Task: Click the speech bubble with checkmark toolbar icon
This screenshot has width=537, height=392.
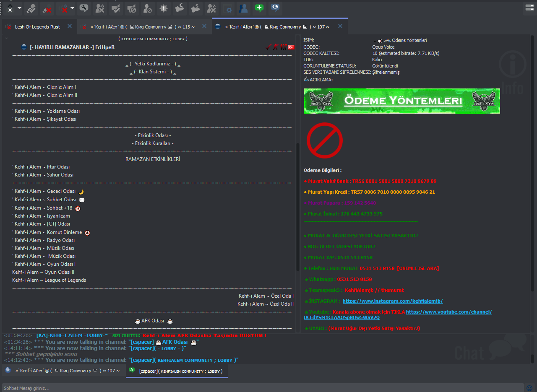Action: coord(116,8)
